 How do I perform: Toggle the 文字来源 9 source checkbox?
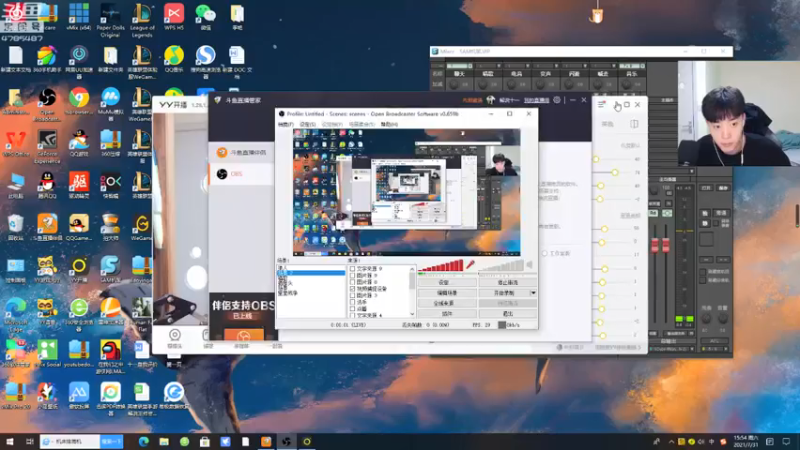[x=353, y=269]
